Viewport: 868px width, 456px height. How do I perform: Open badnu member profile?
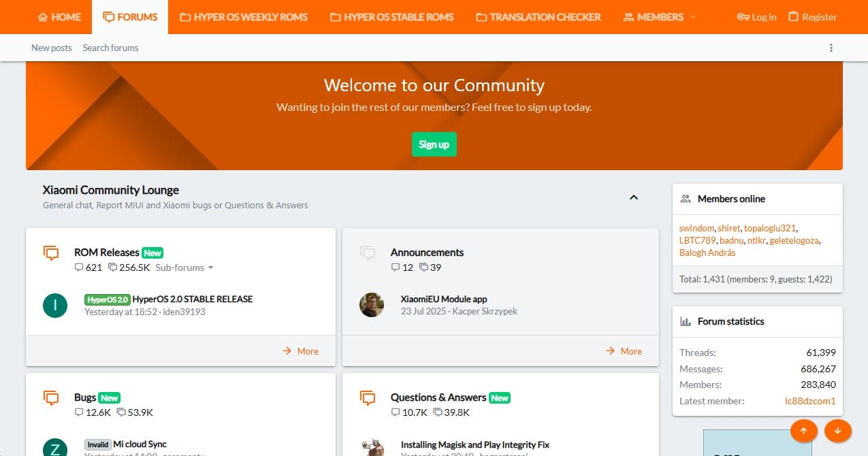[x=731, y=240]
